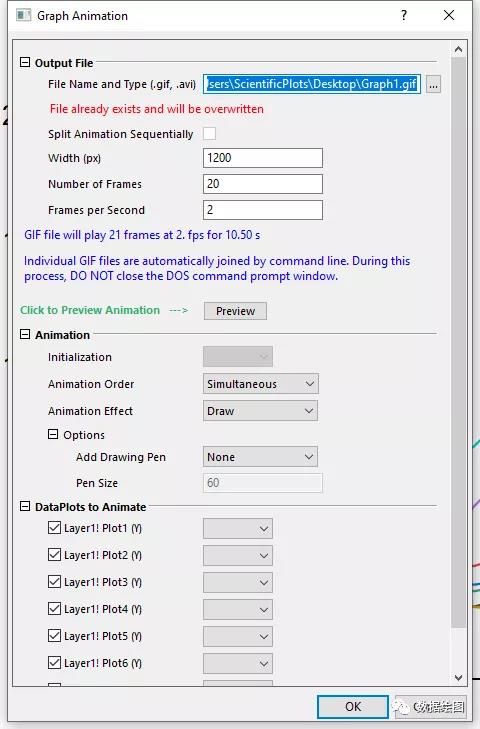This screenshot has height=729, width=480.
Task: Uncheck Layer1! Plot1 (Y) checkbox
Action: 54,528
